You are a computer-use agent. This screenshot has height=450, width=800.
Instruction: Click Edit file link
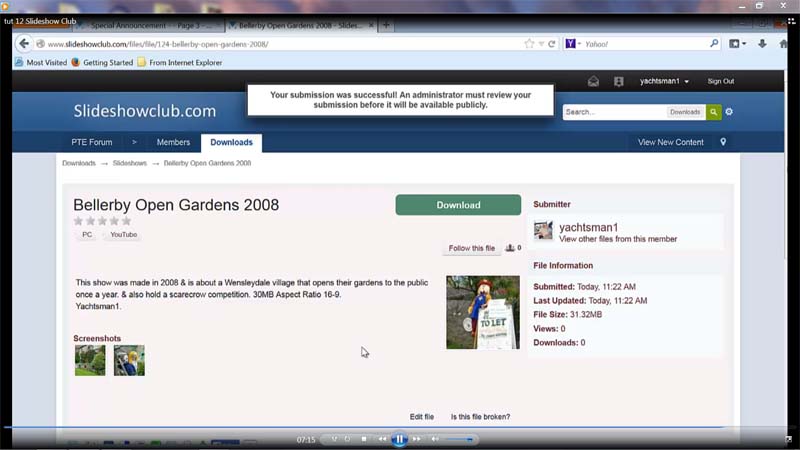coord(421,417)
